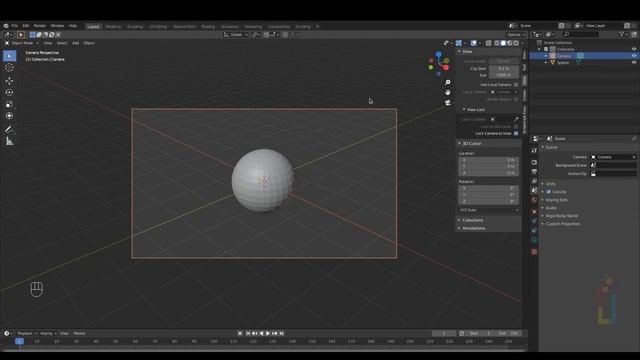Image resolution: width=640 pixels, height=360 pixels.
Task: Click the navigation gizmo Z axis
Action: pos(438,54)
